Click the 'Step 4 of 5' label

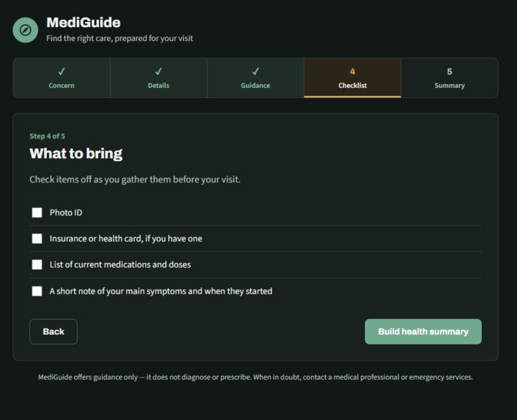[x=47, y=136]
